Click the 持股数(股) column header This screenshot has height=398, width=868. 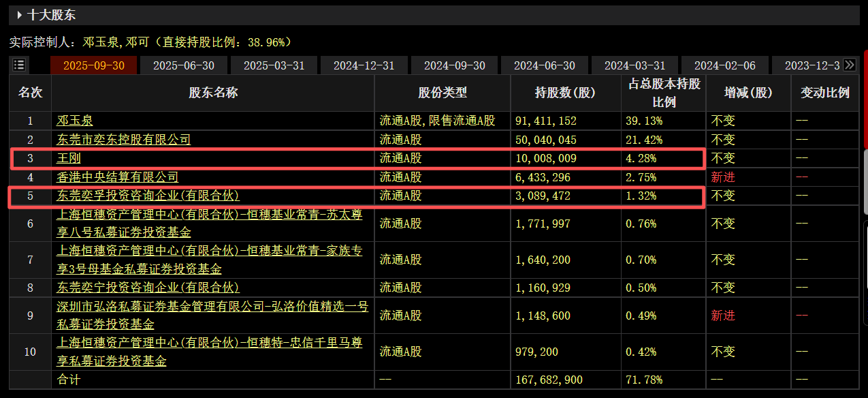[565, 93]
